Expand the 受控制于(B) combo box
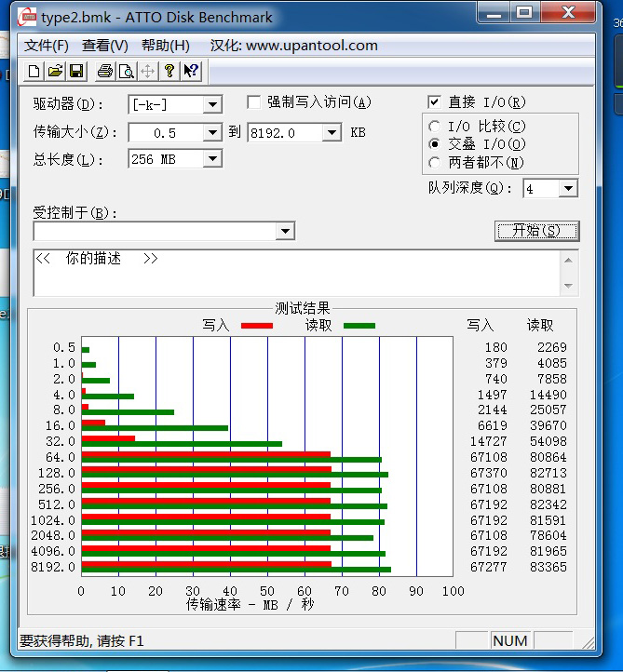 (285, 232)
